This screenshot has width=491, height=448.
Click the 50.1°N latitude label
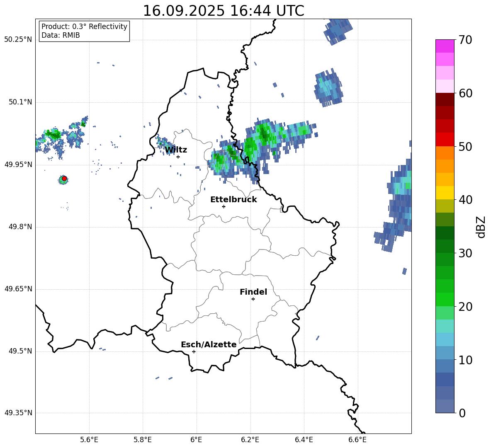pos(20,102)
